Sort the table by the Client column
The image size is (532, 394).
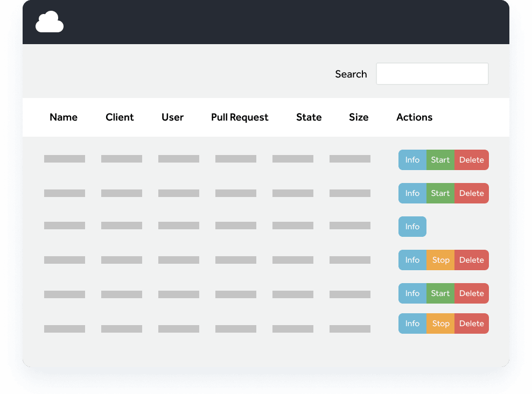point(120,117)
